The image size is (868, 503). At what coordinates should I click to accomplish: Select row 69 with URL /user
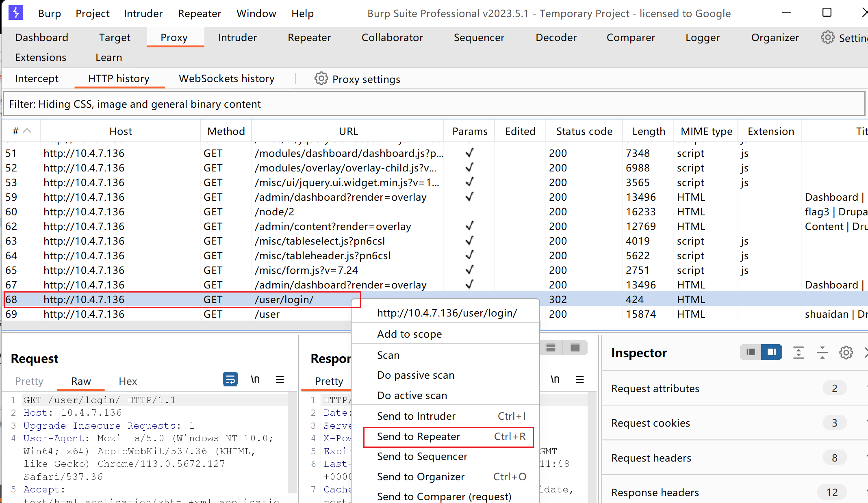pyautogui.click(x=435, y=314)
